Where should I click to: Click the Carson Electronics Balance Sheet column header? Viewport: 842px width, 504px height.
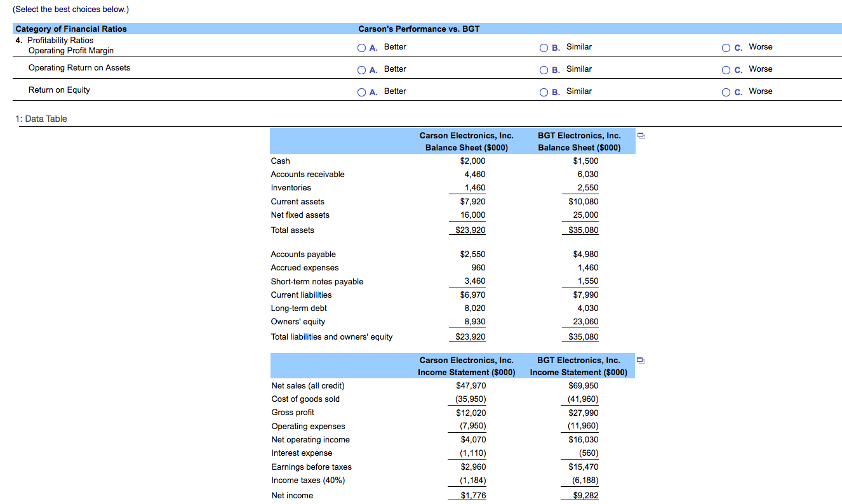(467, 140)
